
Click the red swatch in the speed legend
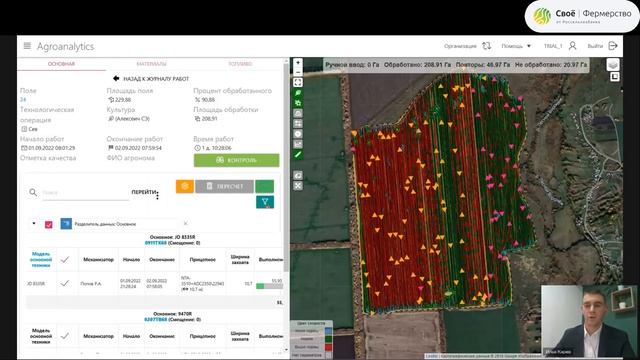(x=328, y=347)
